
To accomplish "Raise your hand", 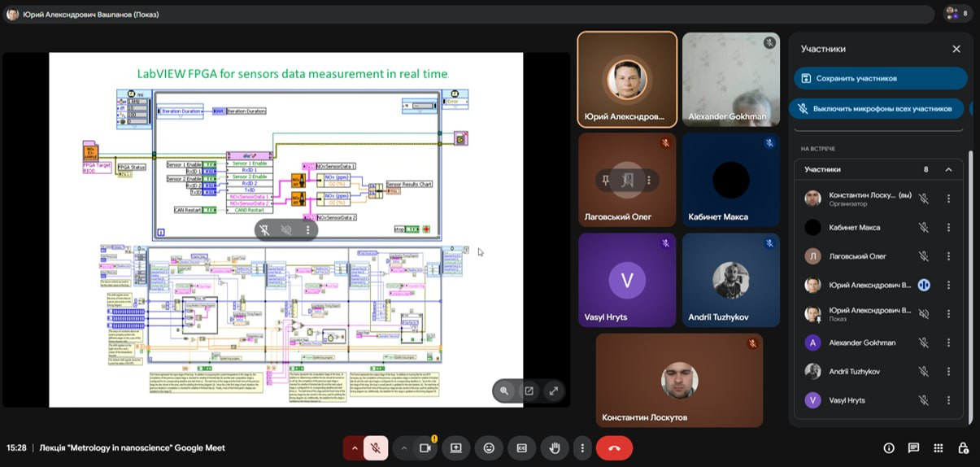I will coord(555,447).
